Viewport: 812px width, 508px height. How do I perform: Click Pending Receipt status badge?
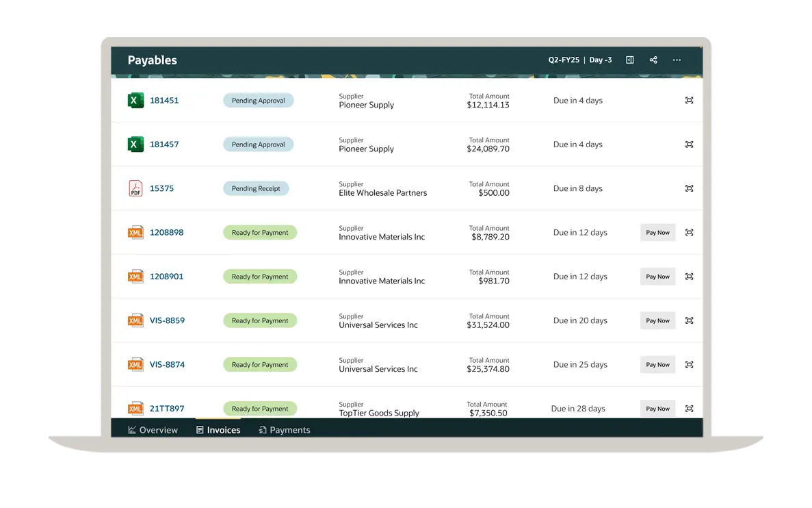pos(256,188)
